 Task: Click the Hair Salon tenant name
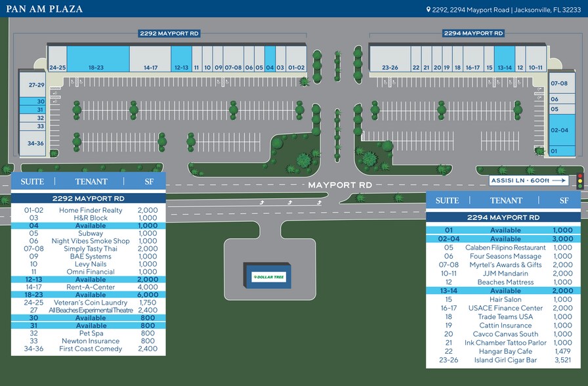point(505,299)
